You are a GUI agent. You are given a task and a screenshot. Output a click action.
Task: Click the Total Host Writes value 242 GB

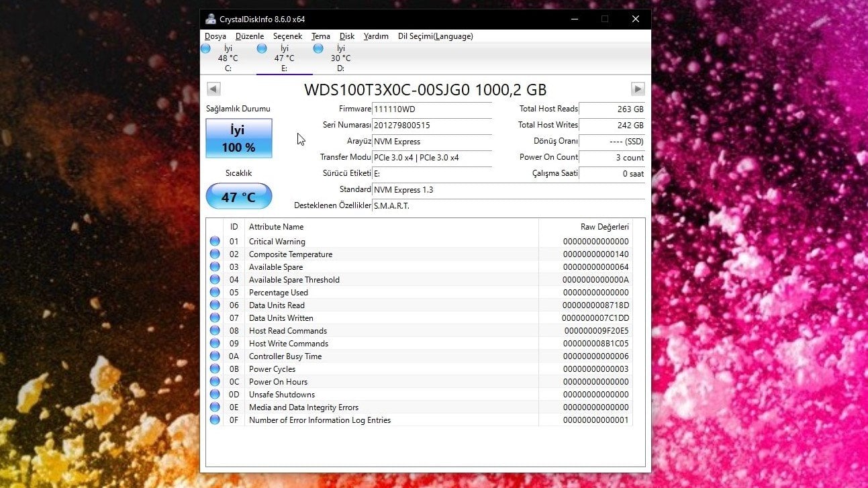pos(612,125)
